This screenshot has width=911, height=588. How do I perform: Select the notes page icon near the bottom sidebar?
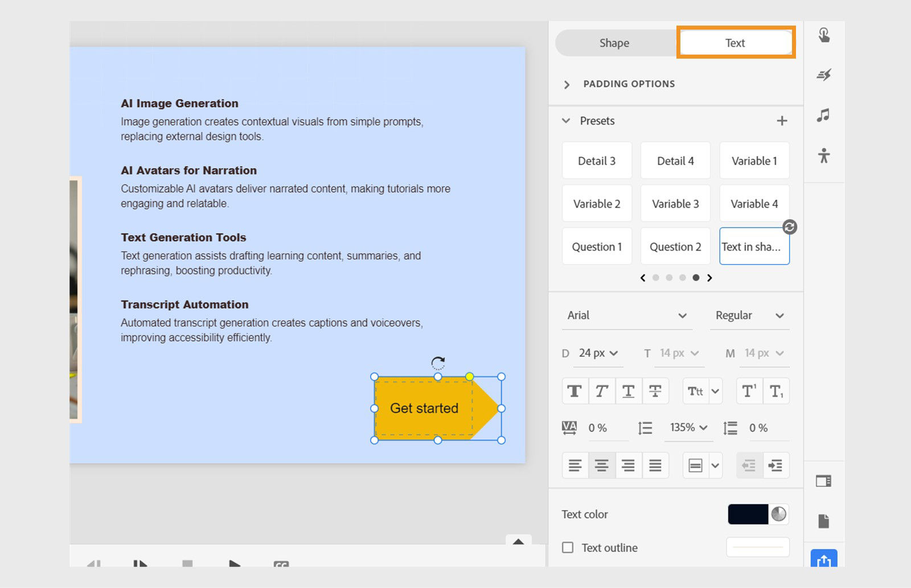coord(824,520)
